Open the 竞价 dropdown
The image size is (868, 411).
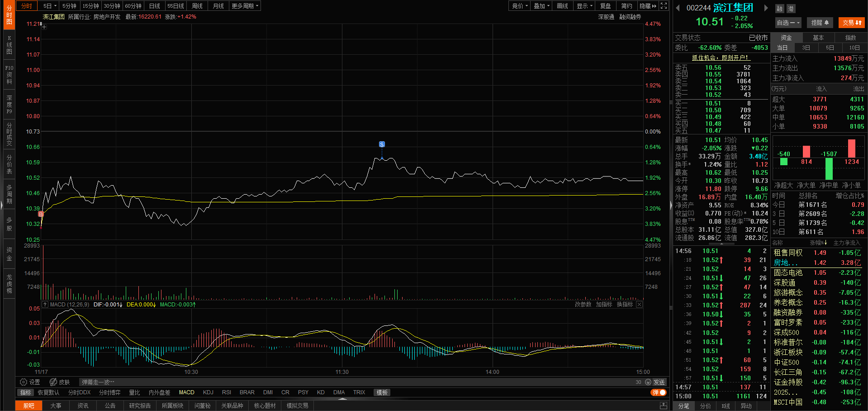click(x=520, y=6)
